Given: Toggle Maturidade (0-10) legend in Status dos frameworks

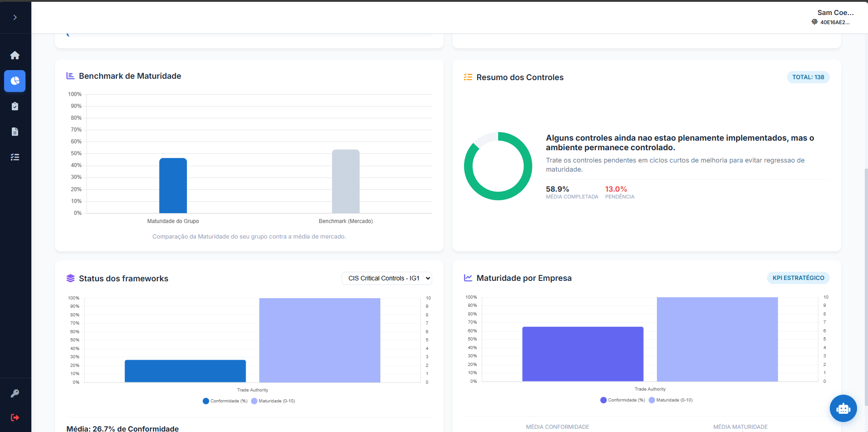Looking at the screenshot, I should tap(273, 401).
